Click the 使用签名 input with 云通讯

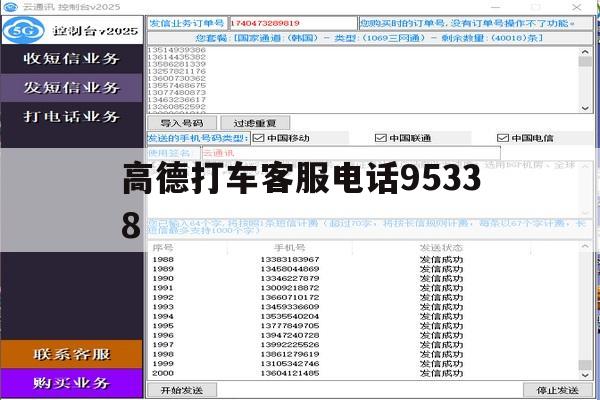[351, 153]
